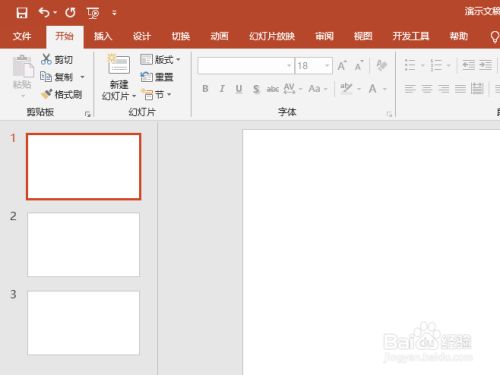
Task: Switch to the 帮助 tab
Action: [459, 36]
